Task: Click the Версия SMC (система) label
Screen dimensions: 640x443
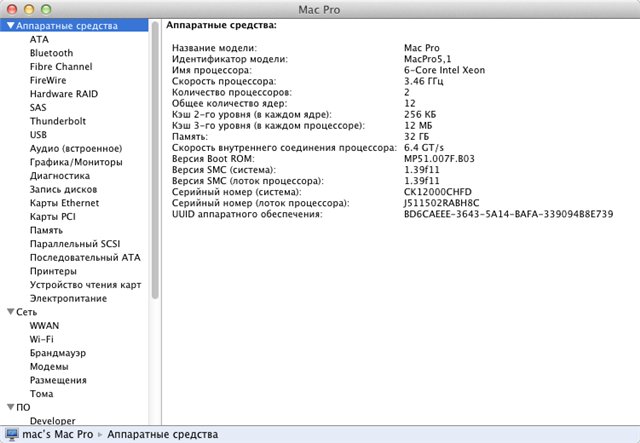Action: [x=224, y=169]
